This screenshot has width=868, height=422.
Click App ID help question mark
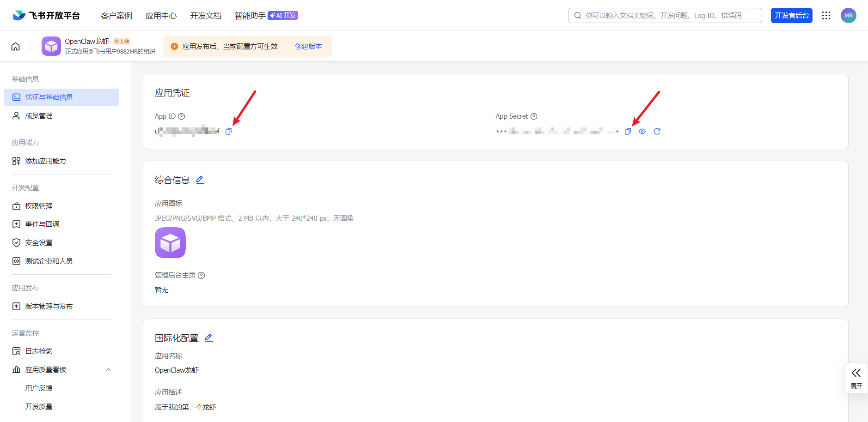182,116
